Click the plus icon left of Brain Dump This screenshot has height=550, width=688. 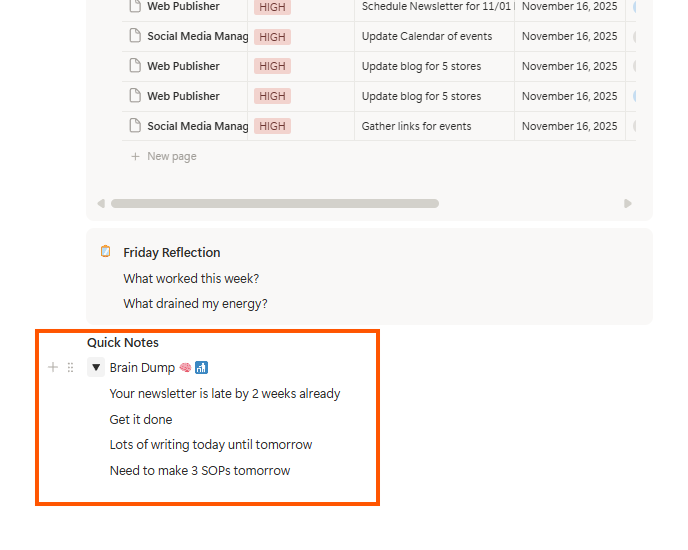(53, 368)
